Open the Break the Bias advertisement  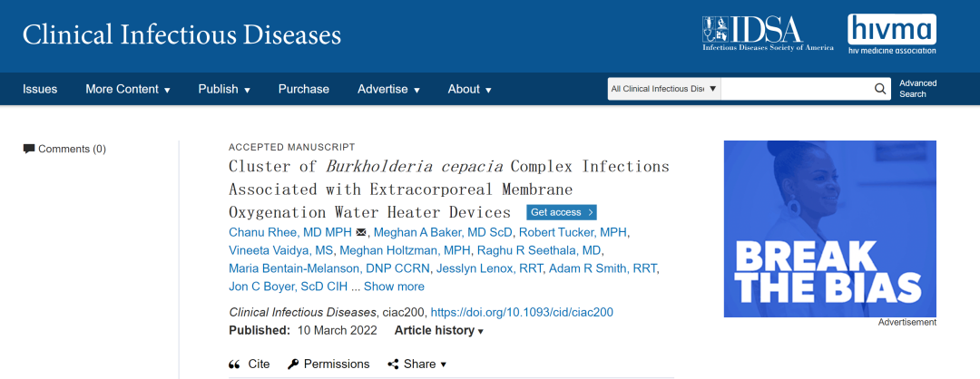tap(829, 228)
